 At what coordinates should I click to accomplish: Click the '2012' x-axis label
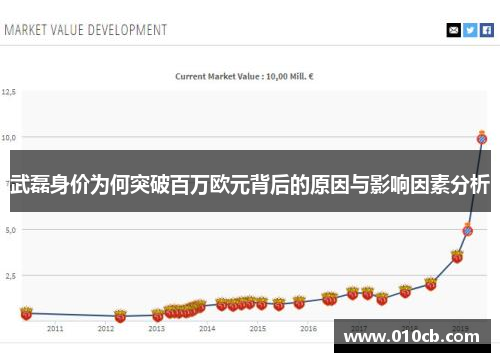[106, 329]
